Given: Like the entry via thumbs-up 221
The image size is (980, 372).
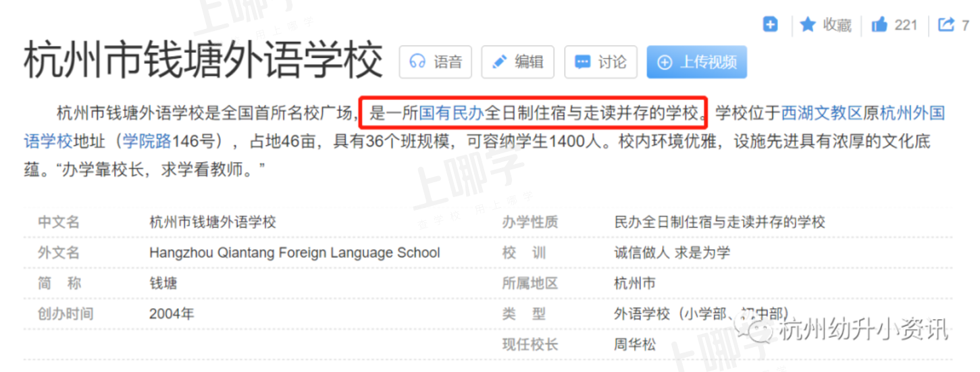Looking at the screenshot, I should tap(894, 25).
